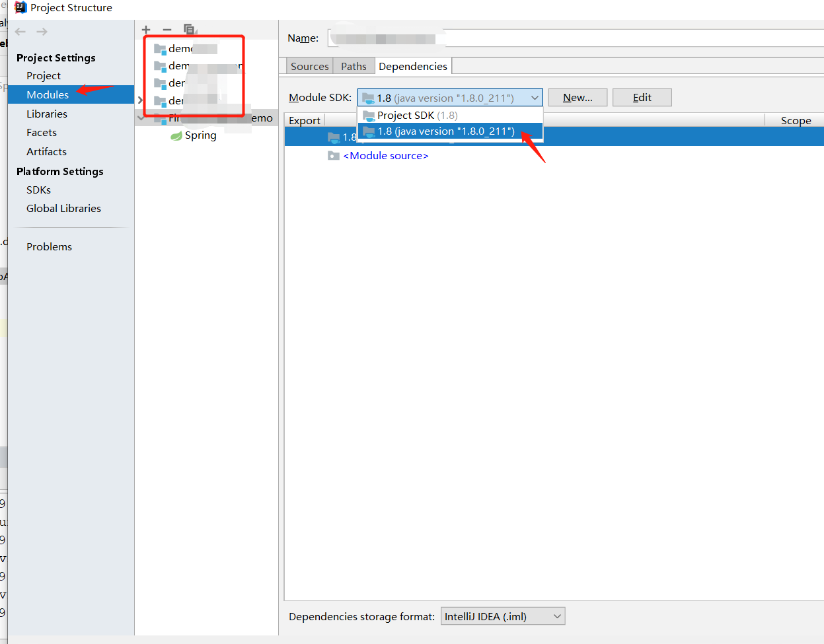Click the Module source folder icon
The width and height of the screenshot is (824, 644).
(334, 156)
